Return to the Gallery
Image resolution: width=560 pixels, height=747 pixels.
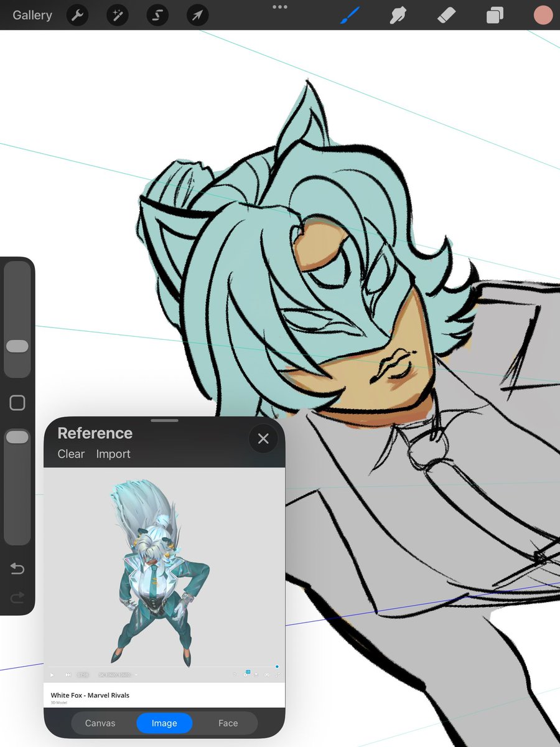point(32,15)
